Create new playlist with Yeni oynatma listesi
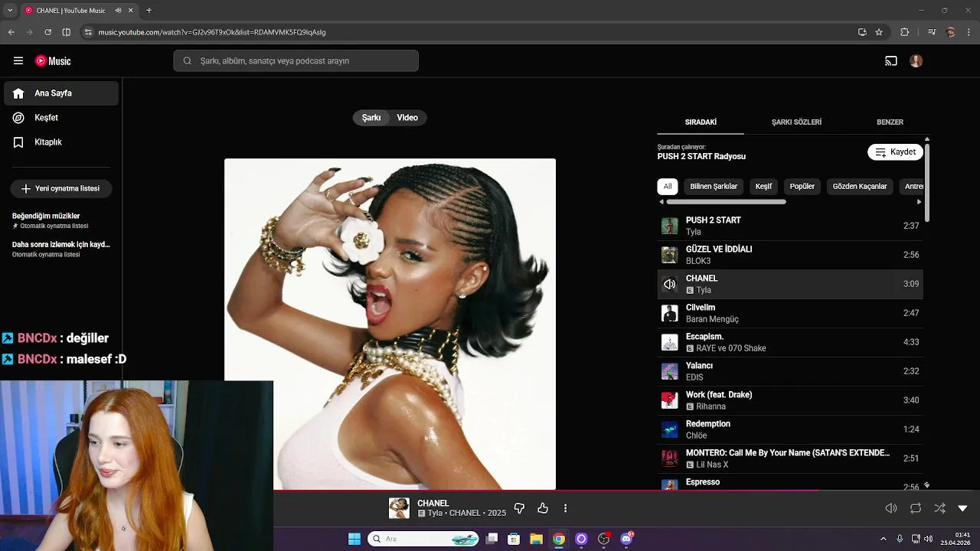Viewport: 980px width, 551px height. [x=61, y=188]
